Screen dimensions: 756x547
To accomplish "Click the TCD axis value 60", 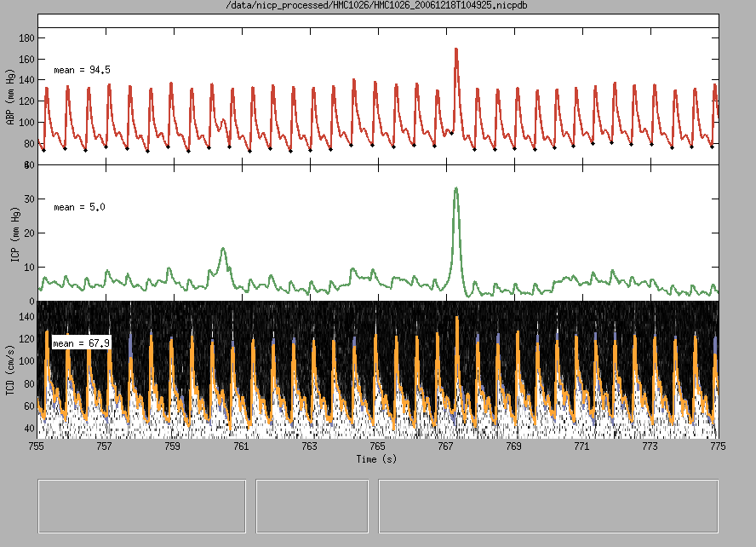I will tap(30, 406).
